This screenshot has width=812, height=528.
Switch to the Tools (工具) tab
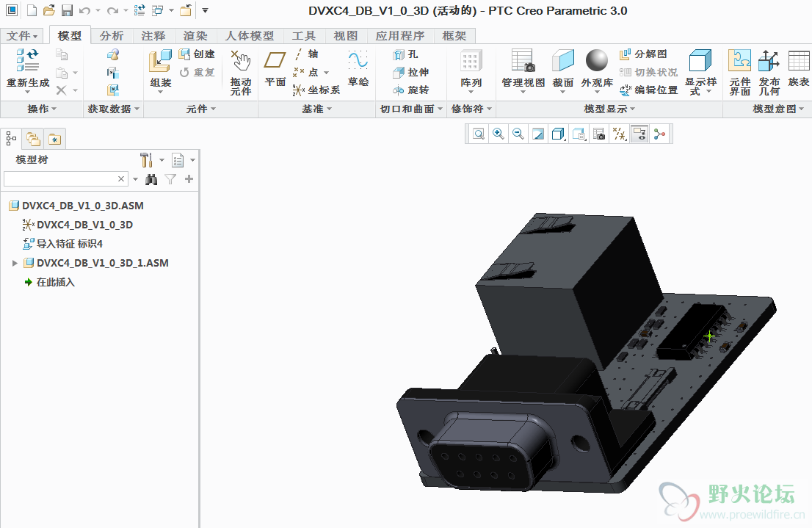point(303,36)
